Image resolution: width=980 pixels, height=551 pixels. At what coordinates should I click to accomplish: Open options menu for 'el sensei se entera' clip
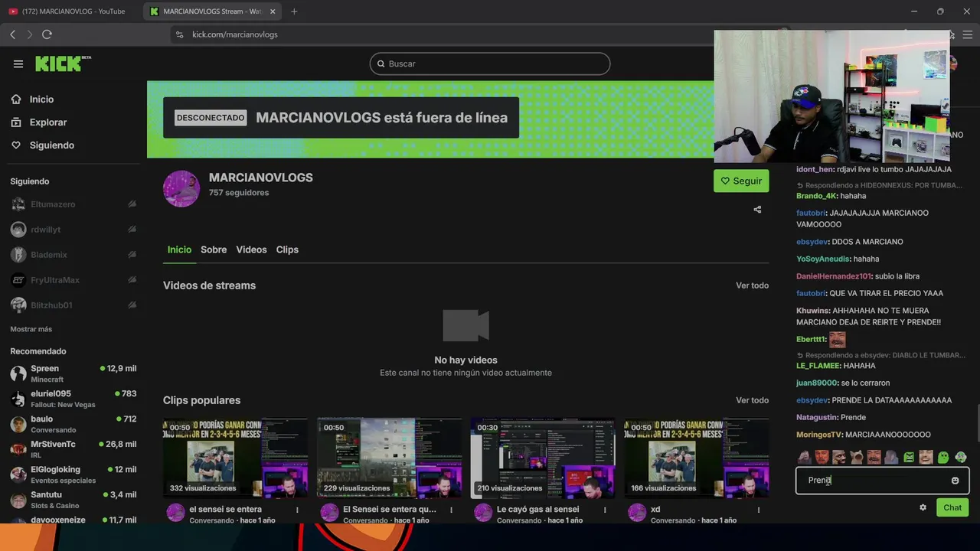pyautogui.click(x=297, y=510)
